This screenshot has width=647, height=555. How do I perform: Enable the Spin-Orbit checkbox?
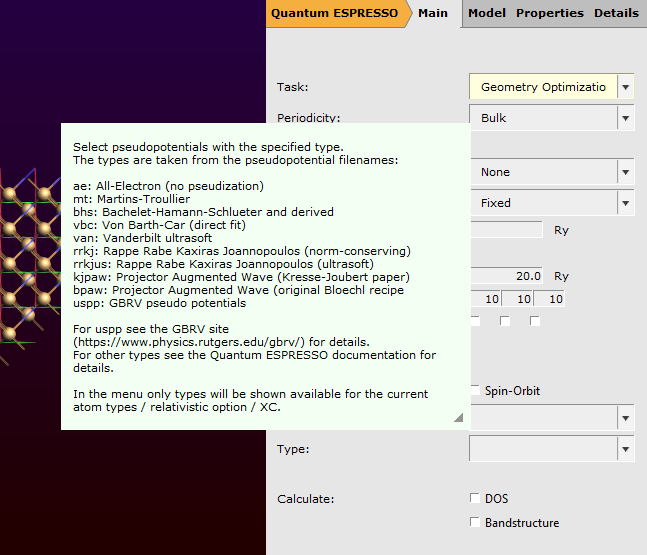point(475,390)
